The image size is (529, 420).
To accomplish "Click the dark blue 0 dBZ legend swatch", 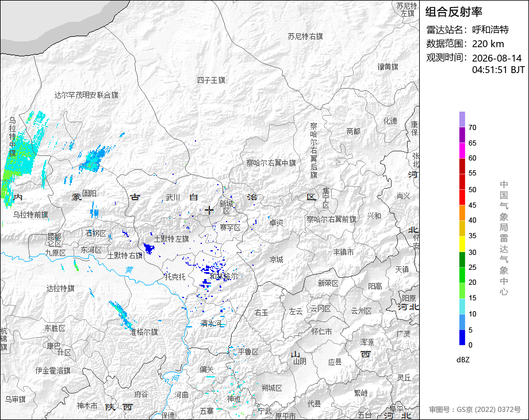I will (x=462, y=337).
